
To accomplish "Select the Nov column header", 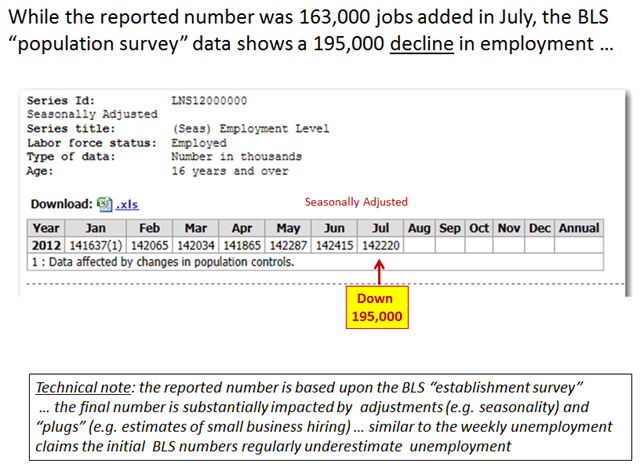I will click(x=509, y=228).
